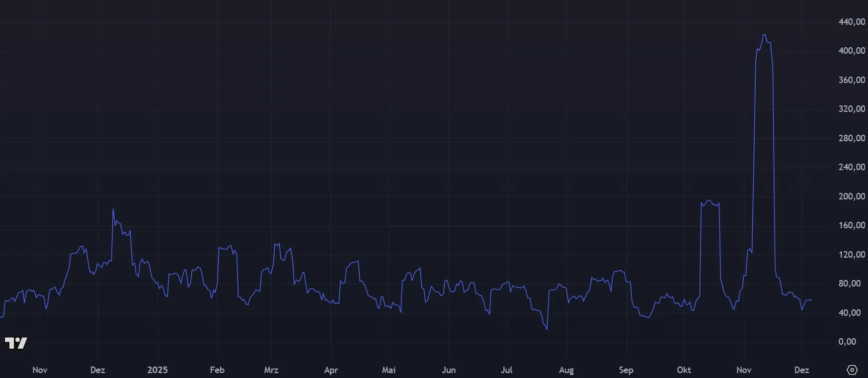Select the 320,00 price axis label

tap(852, 109)
